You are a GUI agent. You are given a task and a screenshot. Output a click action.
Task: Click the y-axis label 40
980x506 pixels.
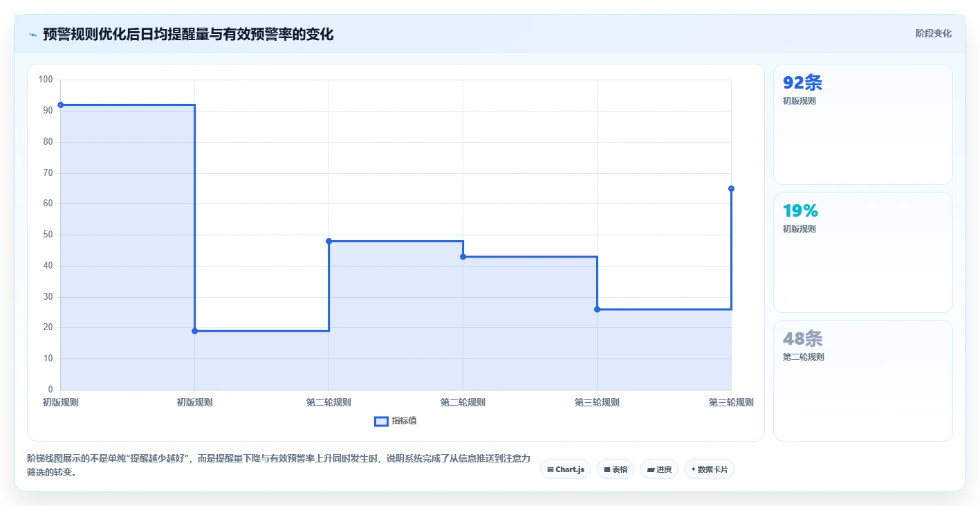48,266
